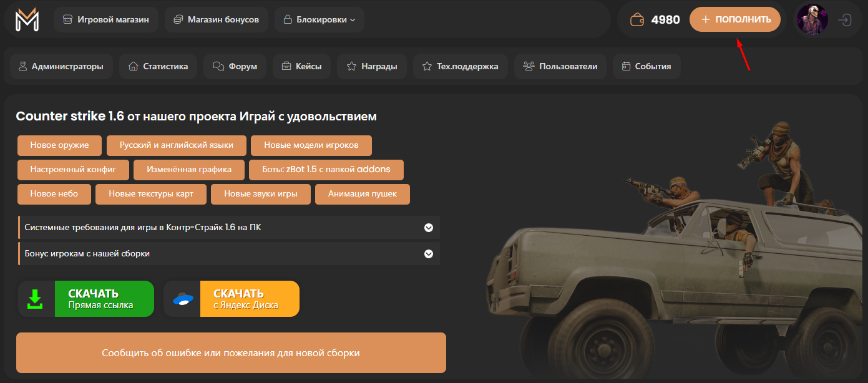The height and width of the screenshot is (383, 868).
Task: Open the Блокировки dropdown menu
Action: click(x=319, y=19)
